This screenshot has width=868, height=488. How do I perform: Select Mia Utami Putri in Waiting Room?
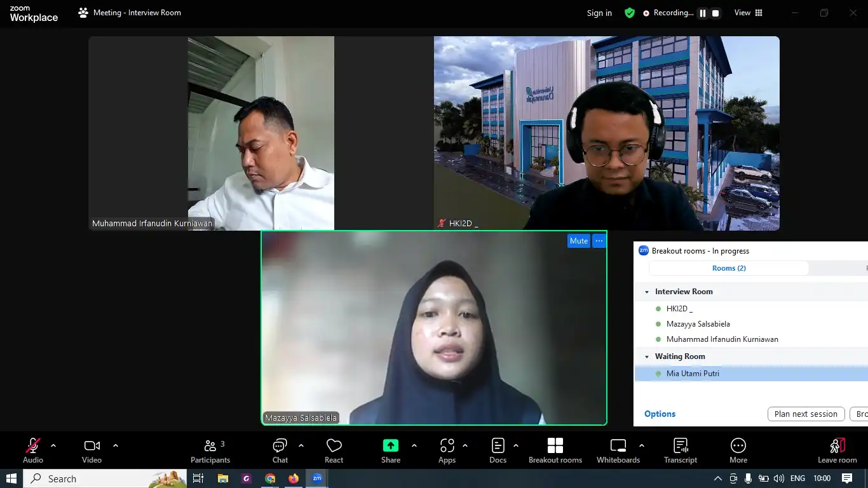tap(693, 374)
